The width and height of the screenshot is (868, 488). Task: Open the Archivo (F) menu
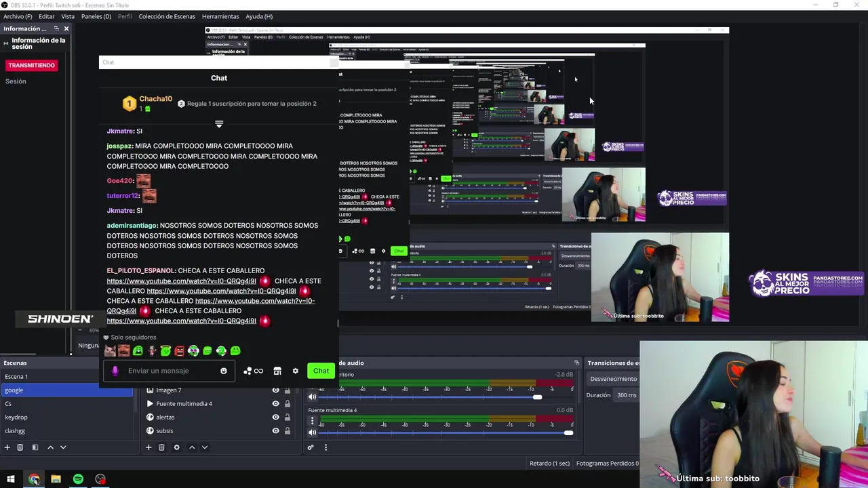[x=18, y=16]
